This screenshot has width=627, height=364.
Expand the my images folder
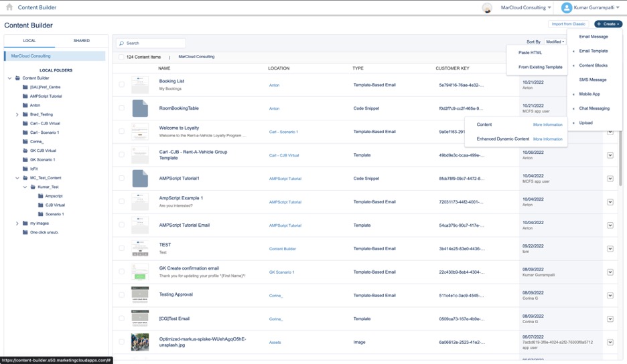pyautogui.click(x=17, y=223)
